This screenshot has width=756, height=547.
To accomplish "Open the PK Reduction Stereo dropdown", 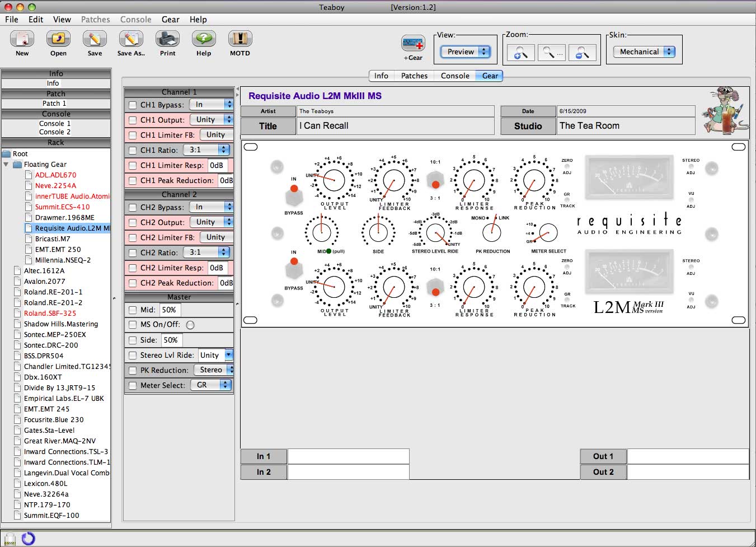I will pyautogui.click(x=214, y=370).
